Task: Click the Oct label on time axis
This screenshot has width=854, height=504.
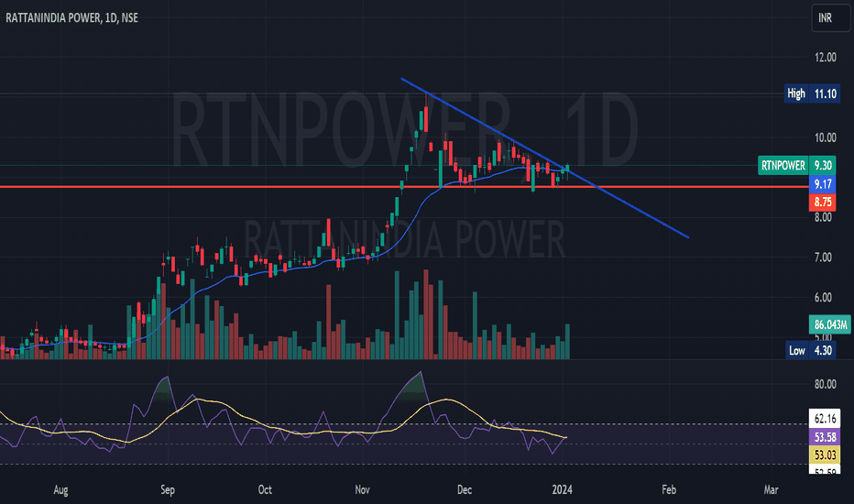Action: click(265, 490)
